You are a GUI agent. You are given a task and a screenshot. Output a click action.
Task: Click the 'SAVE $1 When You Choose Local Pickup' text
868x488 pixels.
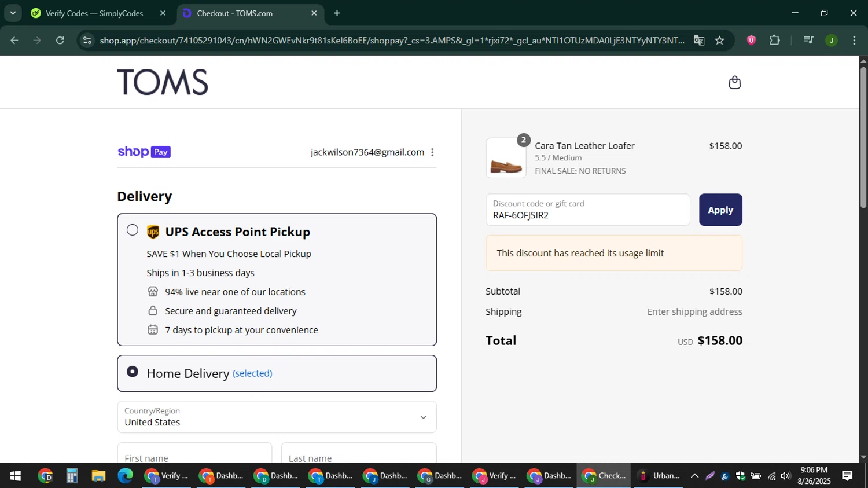pyautogui.click(x=229, y=254)
